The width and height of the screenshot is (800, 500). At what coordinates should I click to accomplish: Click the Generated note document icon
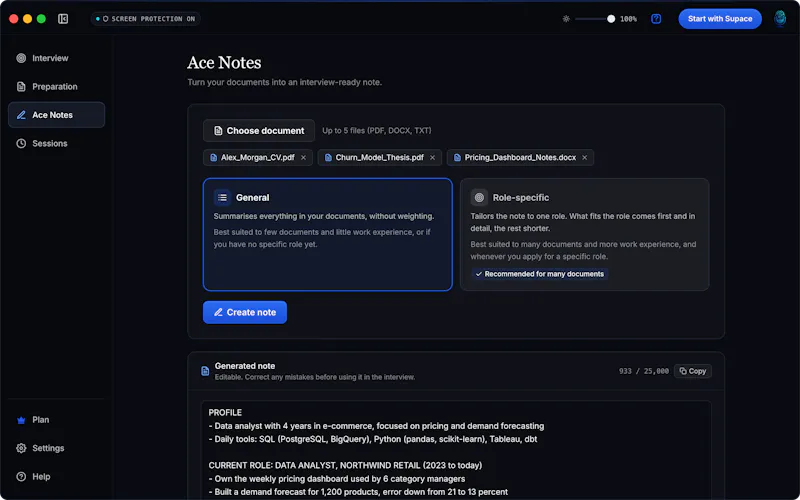(x=205, y=371)
